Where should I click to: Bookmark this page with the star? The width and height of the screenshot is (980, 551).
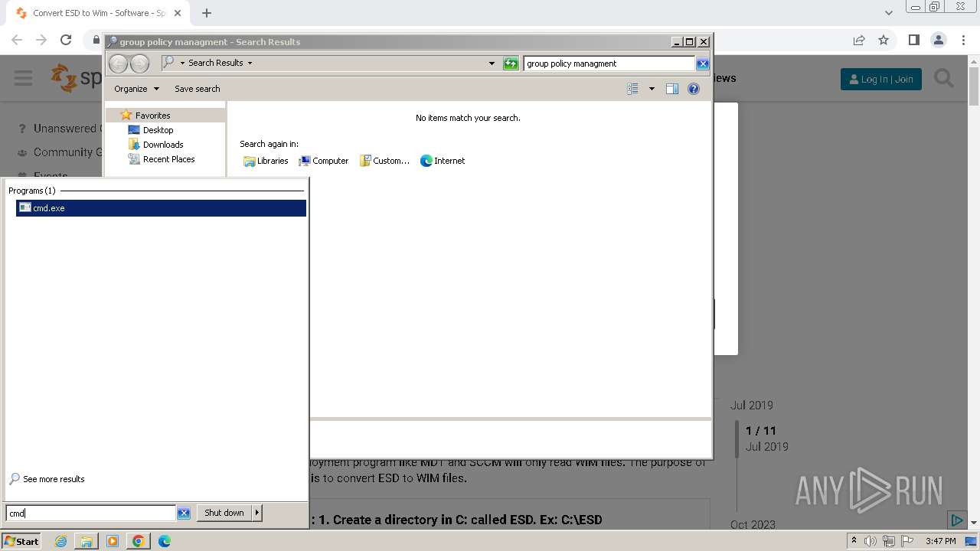click(x=884, y=40)
